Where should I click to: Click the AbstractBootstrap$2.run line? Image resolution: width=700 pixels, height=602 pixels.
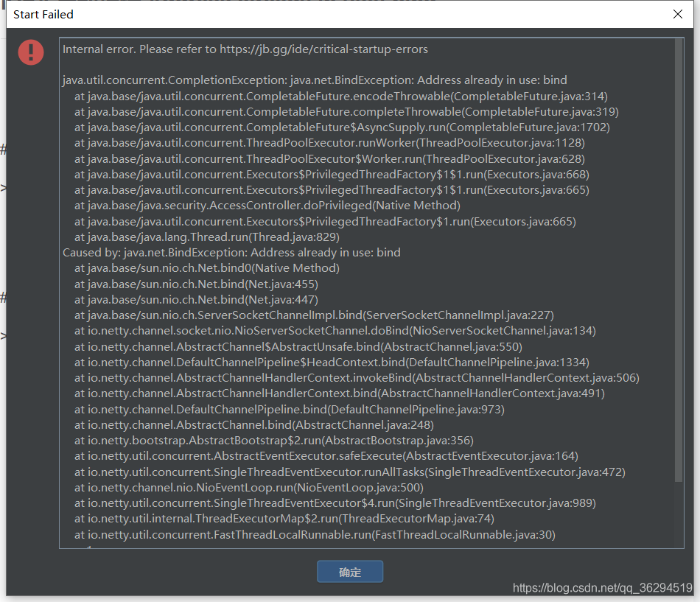pyautogui.click(x=273, y=441)
